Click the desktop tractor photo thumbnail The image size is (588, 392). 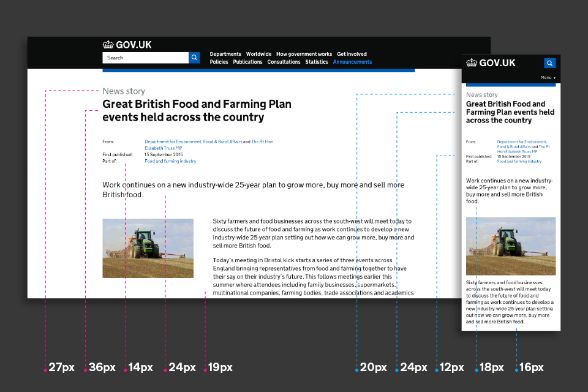click(148, 248)
